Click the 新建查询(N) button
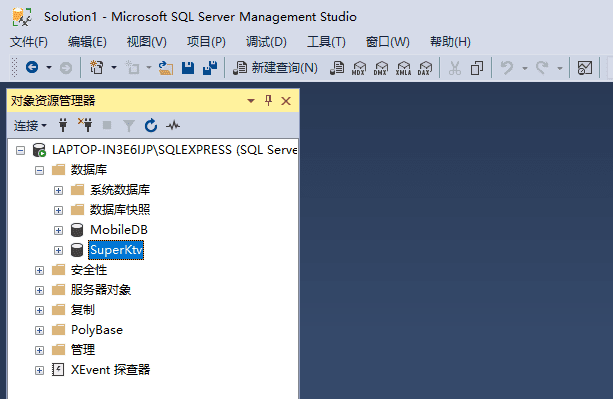613x399 pixels. click(x=276, y=68)
